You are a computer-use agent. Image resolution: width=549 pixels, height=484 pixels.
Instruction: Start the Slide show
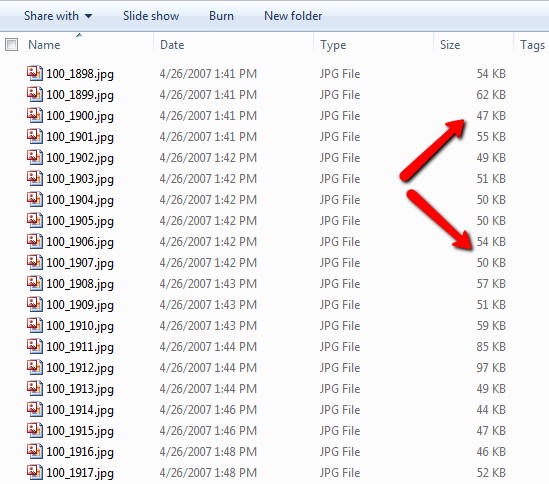coord(151,16)
